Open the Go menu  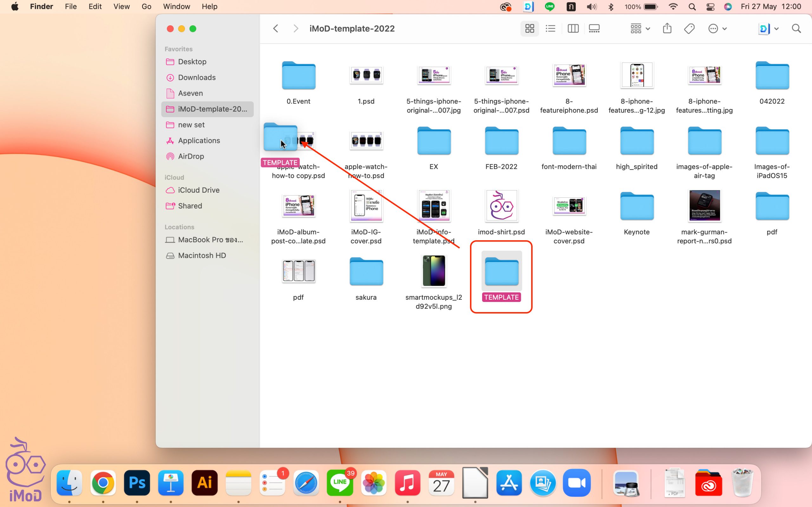point(146,6)
